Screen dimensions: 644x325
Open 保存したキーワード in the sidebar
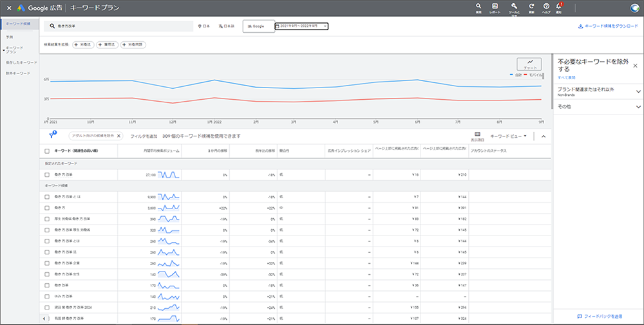(x=21, y=62)
